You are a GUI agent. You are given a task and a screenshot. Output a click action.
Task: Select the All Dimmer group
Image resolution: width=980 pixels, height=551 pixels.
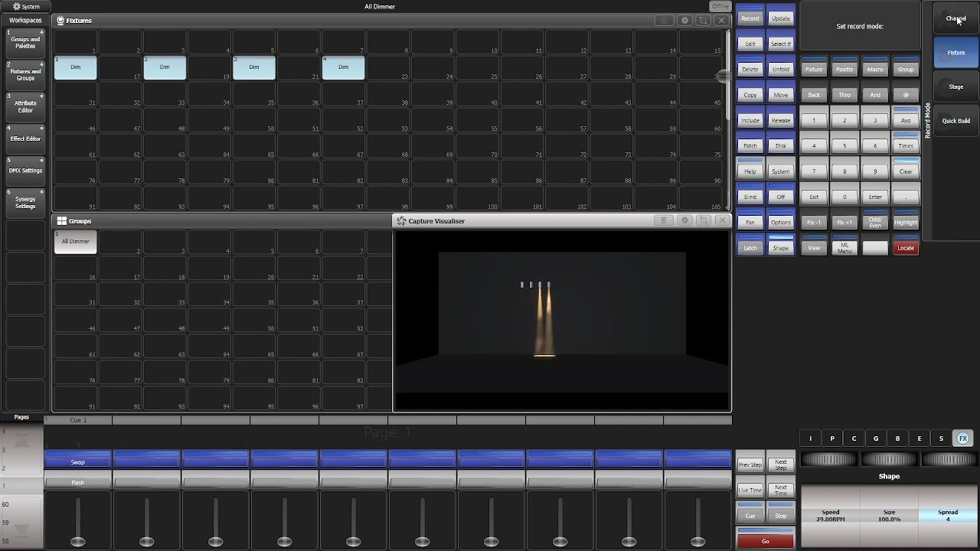(x=75, y=241)
